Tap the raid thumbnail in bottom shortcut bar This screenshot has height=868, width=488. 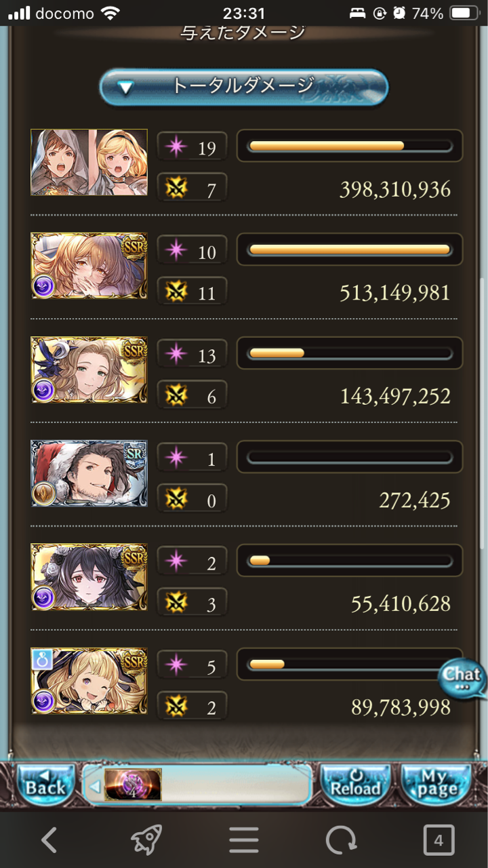pyautogui.click(x=133, y=785)
